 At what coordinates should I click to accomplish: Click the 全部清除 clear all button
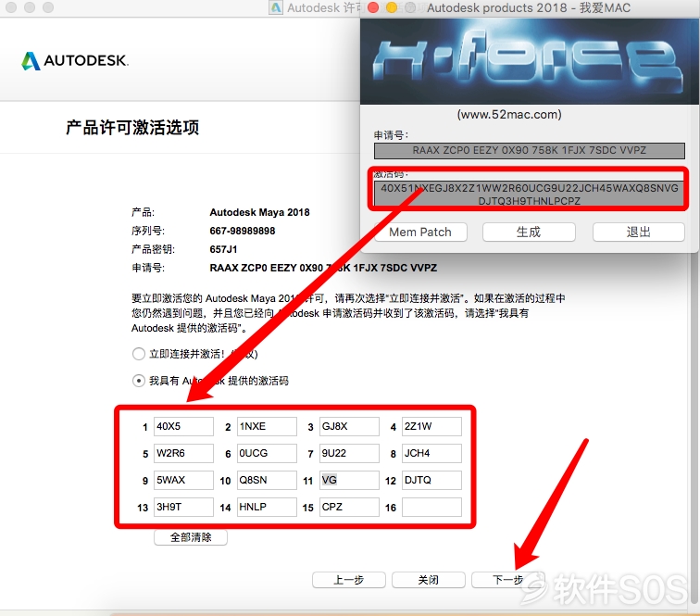tap(191, 537)
